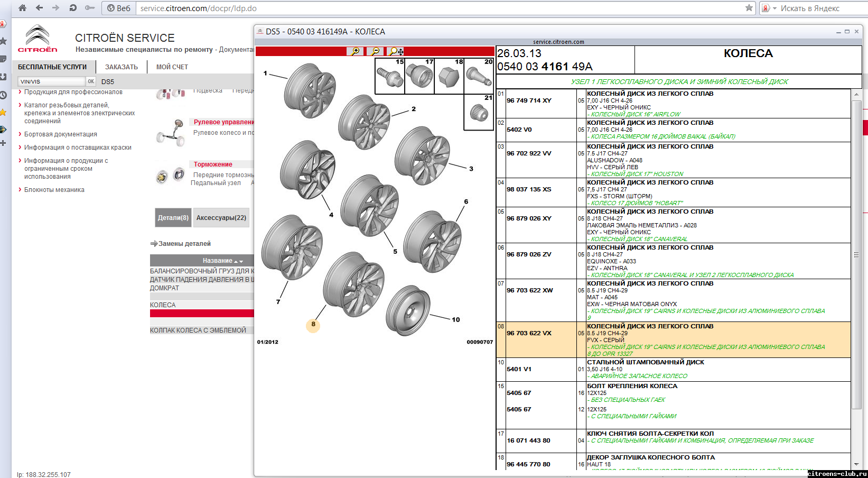The height and width of the screenshot is (478, 868).
Task: Click the browser address bar
Action: click(438, 8)
